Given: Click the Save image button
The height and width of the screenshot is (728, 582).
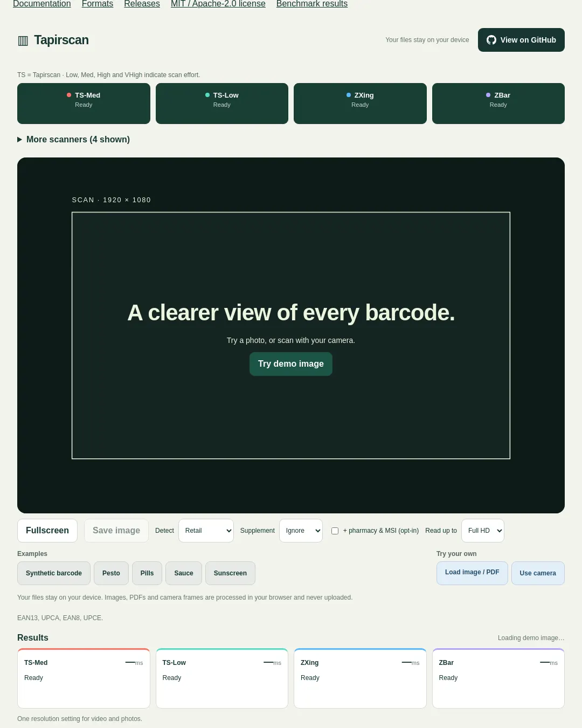Looking at the screenshot, I should [116, 531].
